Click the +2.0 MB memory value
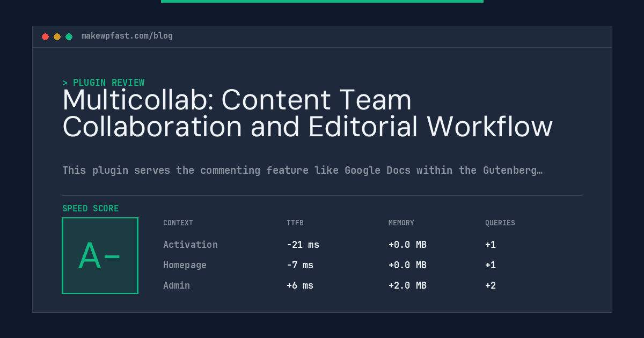Viewport: 644px width, 338px height. point(407,285)
